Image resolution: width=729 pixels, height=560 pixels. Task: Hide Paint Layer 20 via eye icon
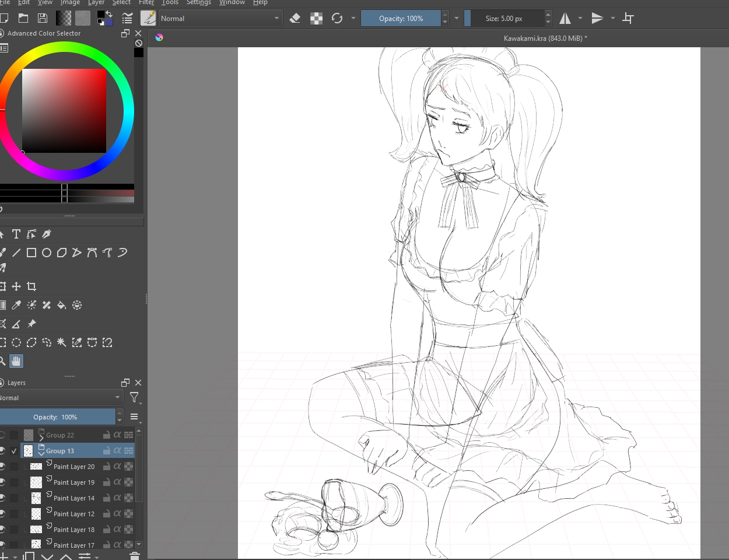(3, 467)
